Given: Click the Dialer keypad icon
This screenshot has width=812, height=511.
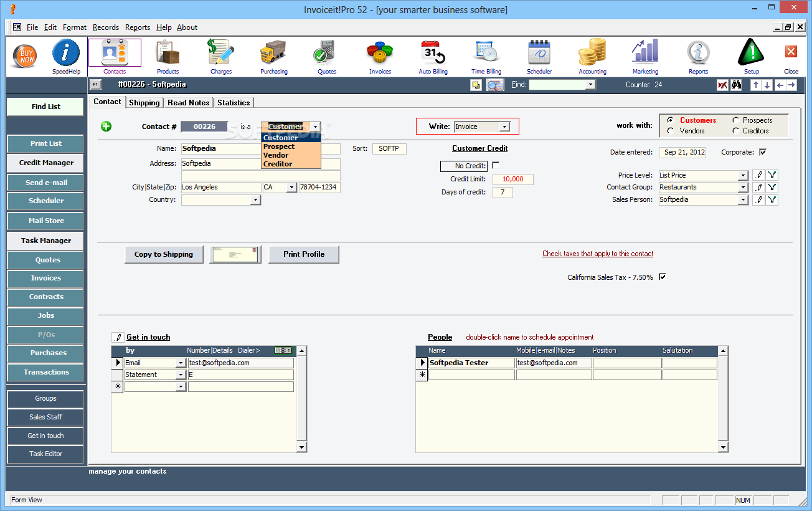Looking at the screenshot, I should click(283, 350).
